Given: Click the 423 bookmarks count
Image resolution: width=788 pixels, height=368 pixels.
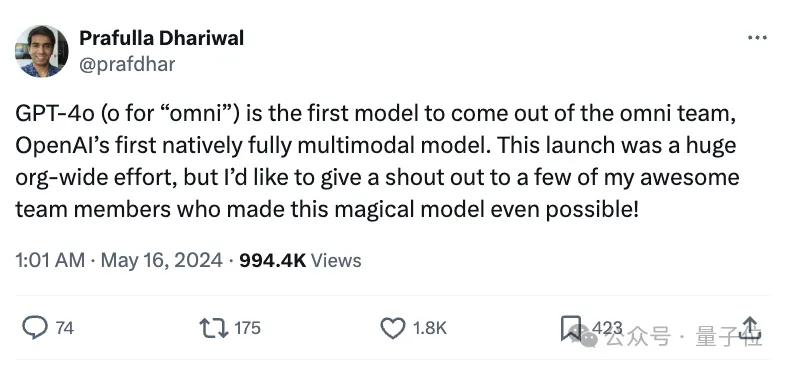Looking at the screenshot, I should click(607, 328).
